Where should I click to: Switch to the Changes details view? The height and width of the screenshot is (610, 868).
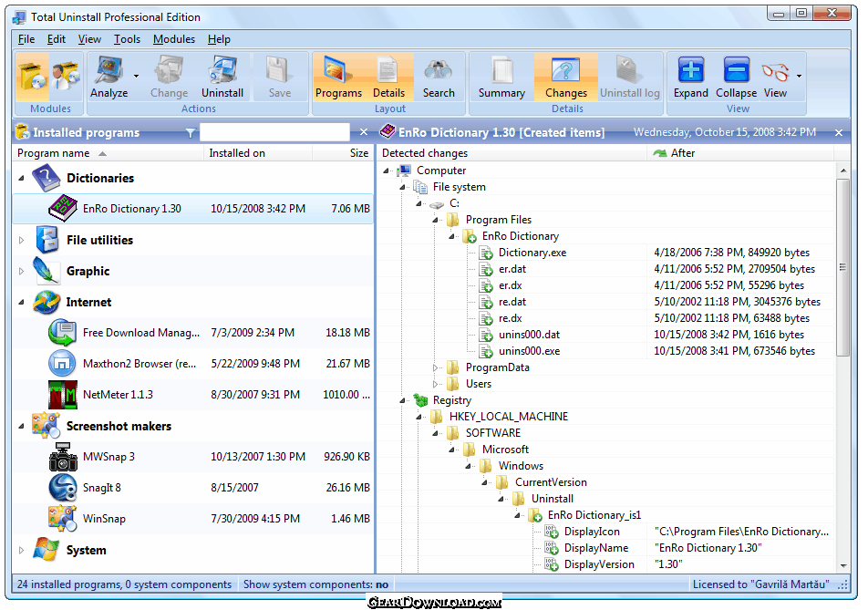click(x=565, y=78)
